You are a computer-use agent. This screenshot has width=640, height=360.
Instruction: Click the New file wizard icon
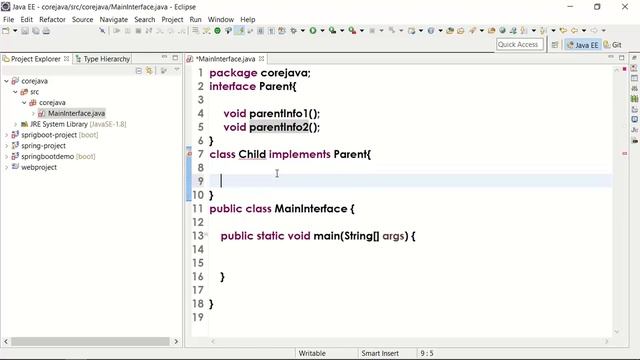(x=6, y=31)
